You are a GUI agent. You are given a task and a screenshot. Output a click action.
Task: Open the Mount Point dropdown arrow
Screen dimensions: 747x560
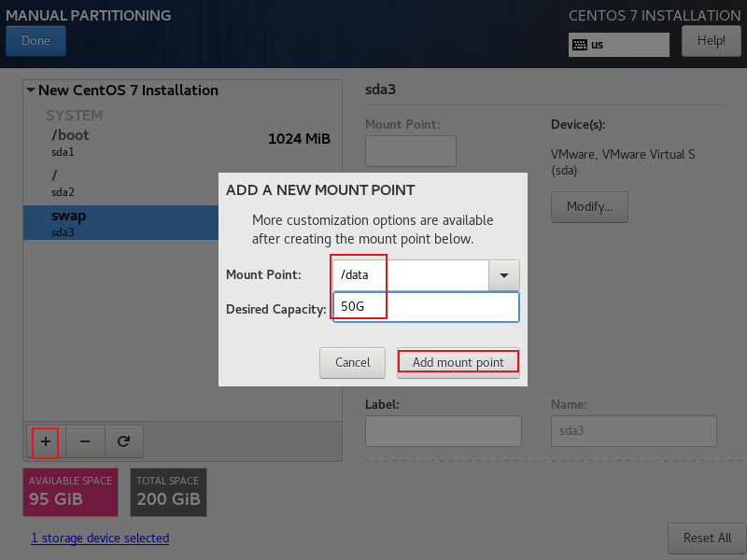pos(504,275)
